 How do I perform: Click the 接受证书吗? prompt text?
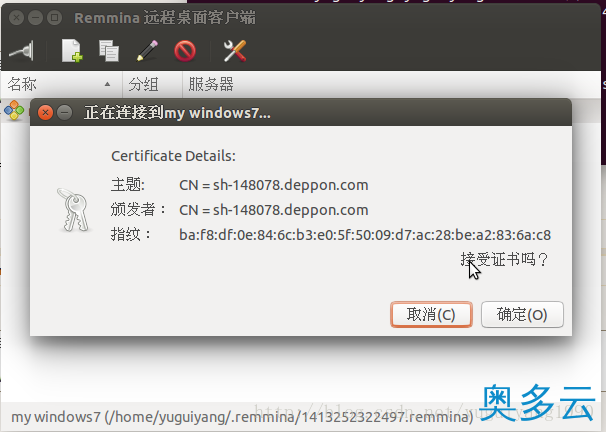504,259
